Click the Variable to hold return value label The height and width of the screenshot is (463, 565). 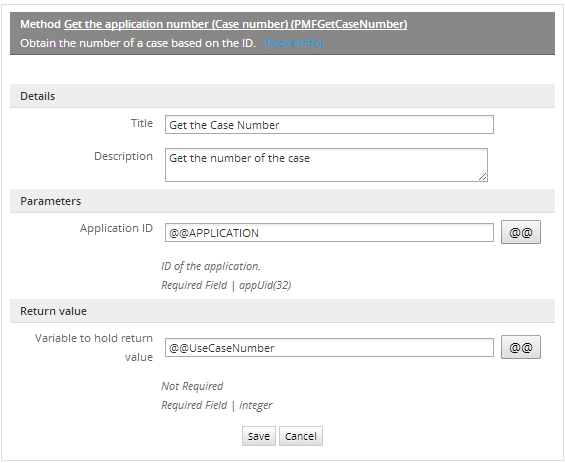click(x=94, y=348)
